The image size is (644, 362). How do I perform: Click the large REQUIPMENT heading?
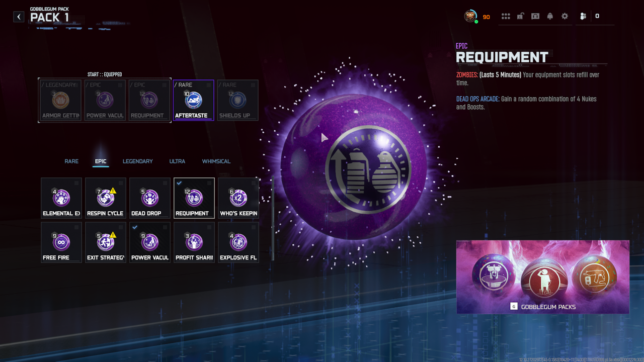pyautogui.click(x=502, y=57)
